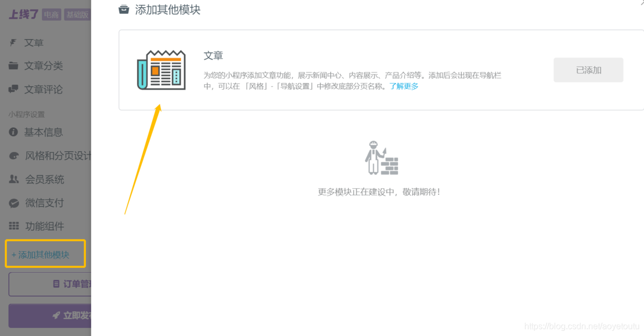This screenshot has width=644, height=336.
Task: Click the briefcase icon beside 添加其他模块 heading
Action: [x=124, y=9]
